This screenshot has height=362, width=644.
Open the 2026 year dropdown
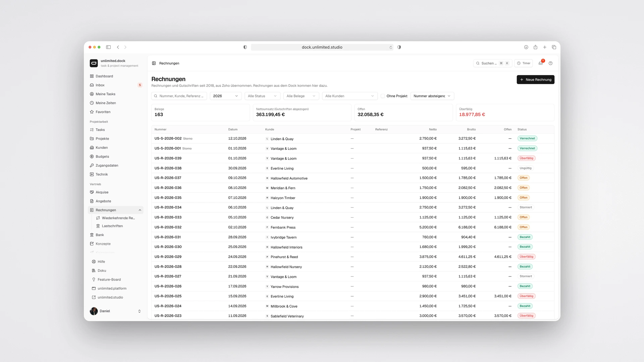pyautogui.click(x=226, y=96)
